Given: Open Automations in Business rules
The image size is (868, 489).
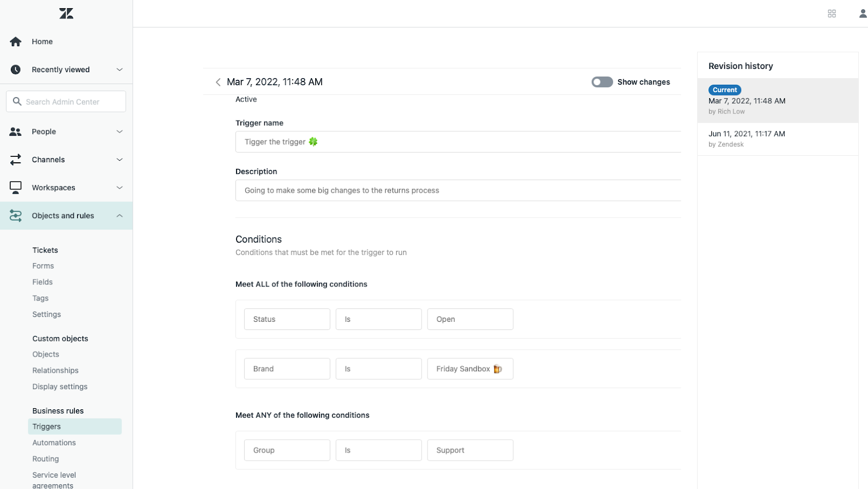Looking at the screenshot, I should 54,443.
